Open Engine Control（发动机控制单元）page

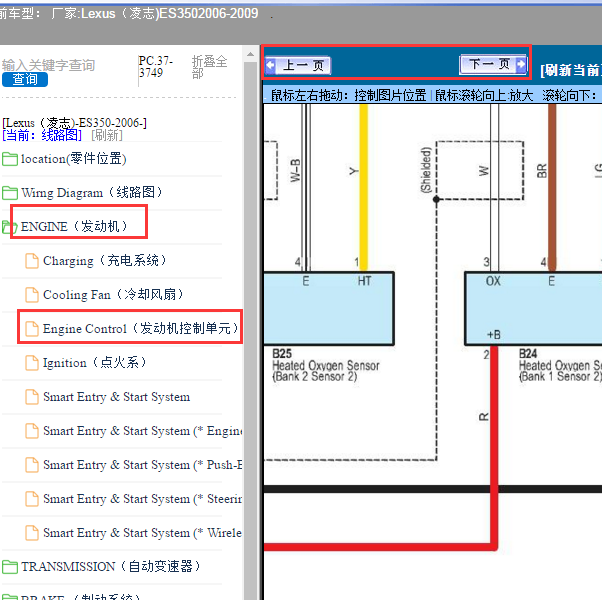141,328
